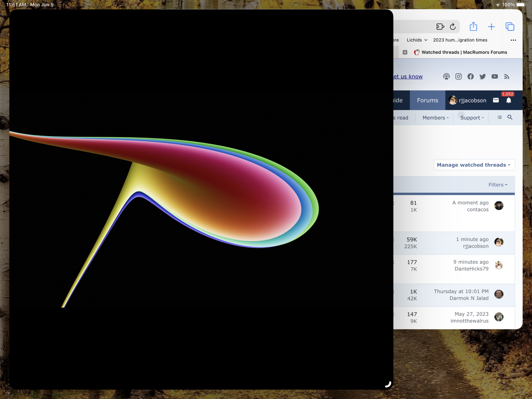
Task: Open the MacRumors Twitter link
Action: 483,77
